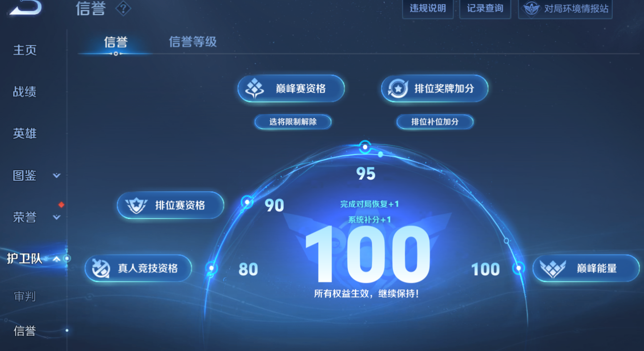Open the 违规说明 button

428,8
